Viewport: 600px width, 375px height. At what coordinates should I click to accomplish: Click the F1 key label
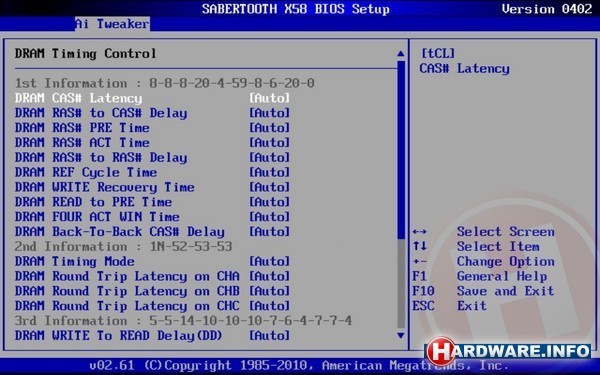click(x=419, y=276)
